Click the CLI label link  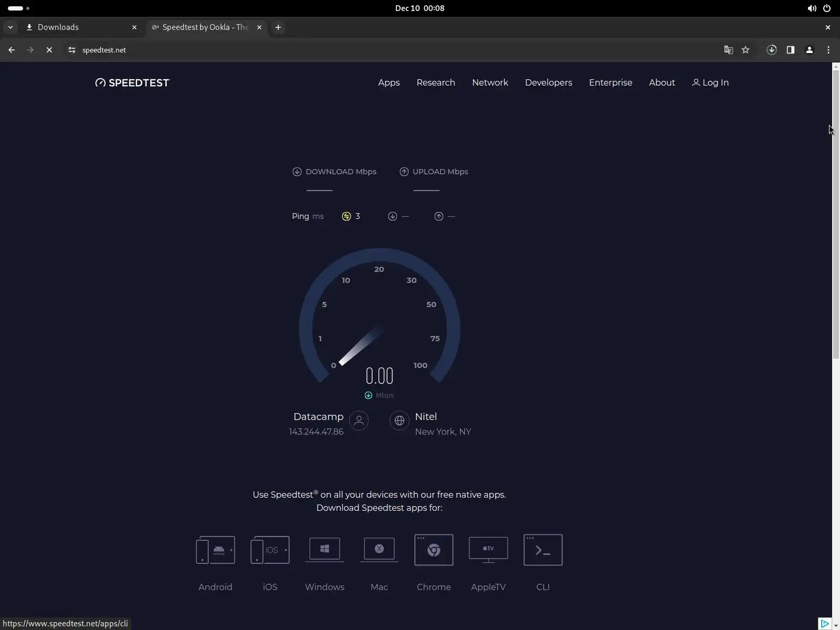pos(543,587)
